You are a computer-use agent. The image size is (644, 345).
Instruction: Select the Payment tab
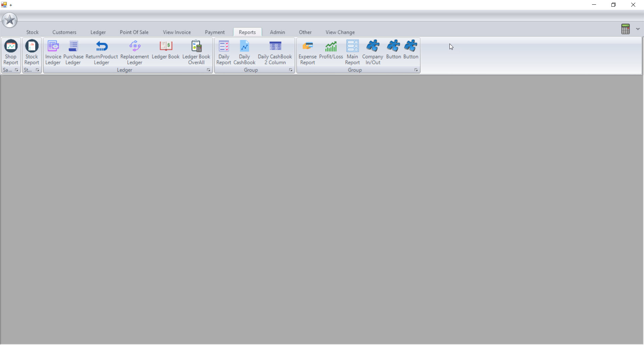(x=215, y=32)
